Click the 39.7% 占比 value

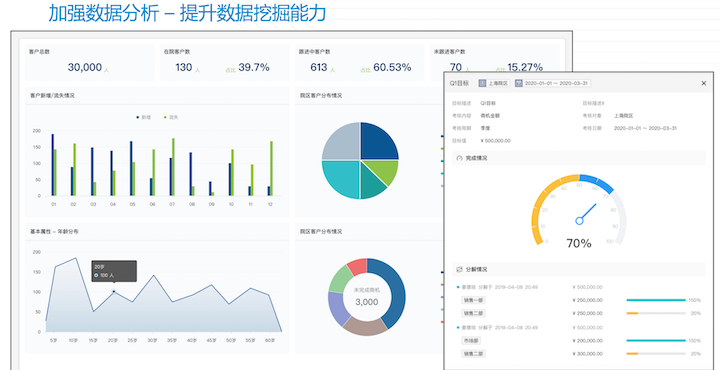253,67
